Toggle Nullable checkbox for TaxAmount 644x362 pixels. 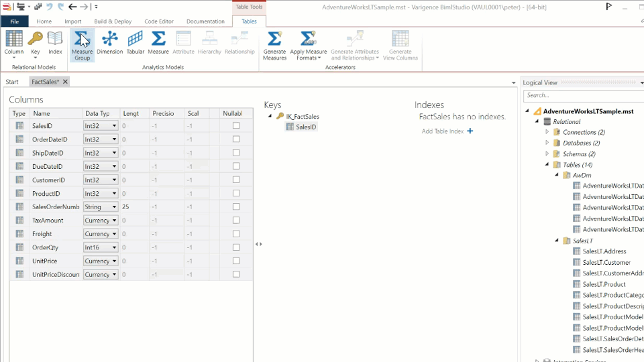[x=236, y=221]
